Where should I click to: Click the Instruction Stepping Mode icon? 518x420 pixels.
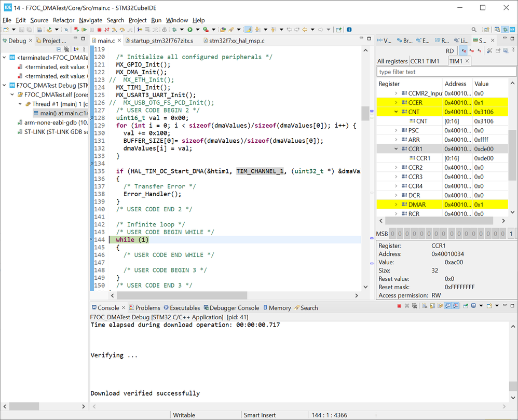coord(140,30)
